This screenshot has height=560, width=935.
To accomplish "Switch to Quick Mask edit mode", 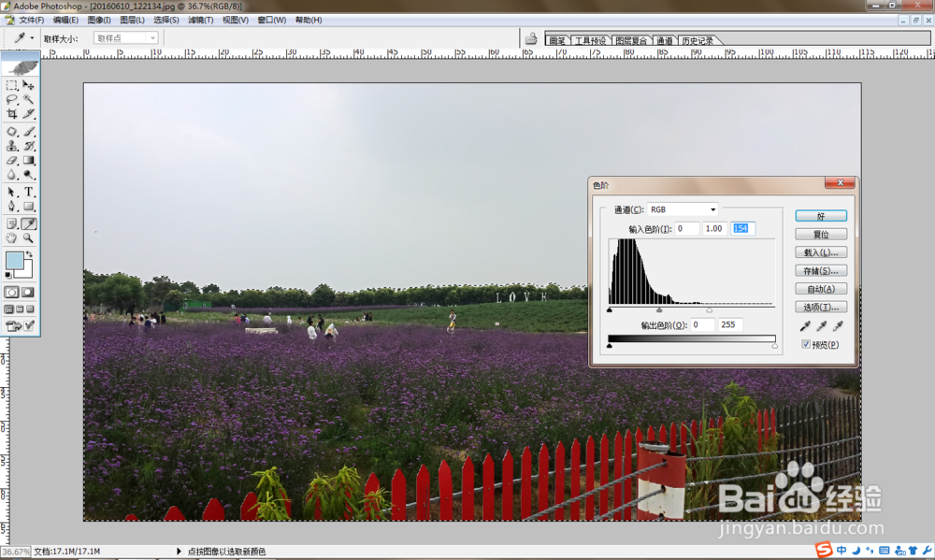I will [28, 293].
